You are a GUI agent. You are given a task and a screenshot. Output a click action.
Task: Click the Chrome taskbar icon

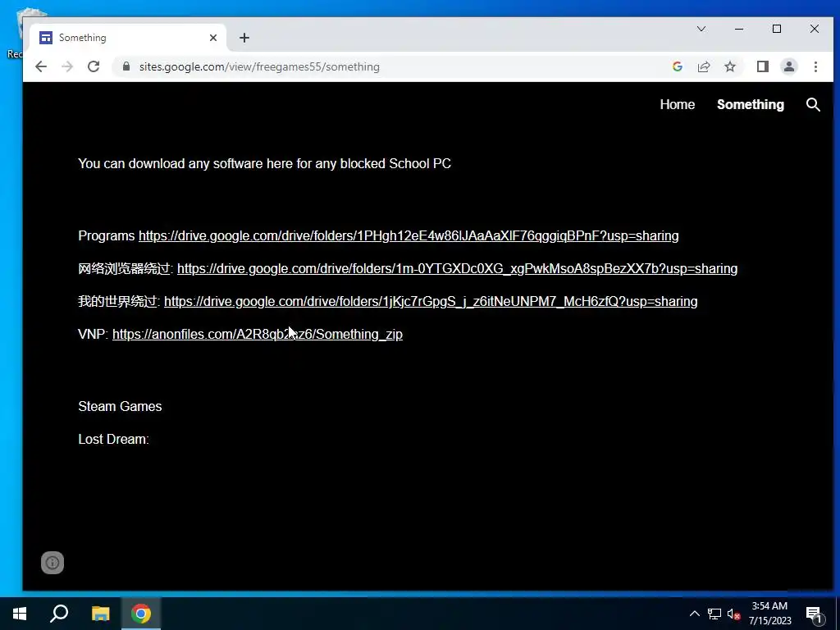click(x=141, y=614)
